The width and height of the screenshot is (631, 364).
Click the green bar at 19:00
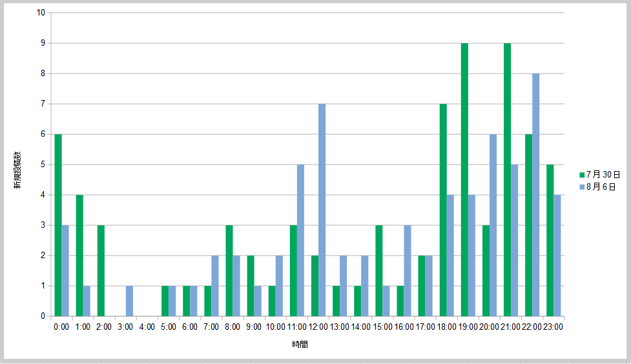(464, 179)
